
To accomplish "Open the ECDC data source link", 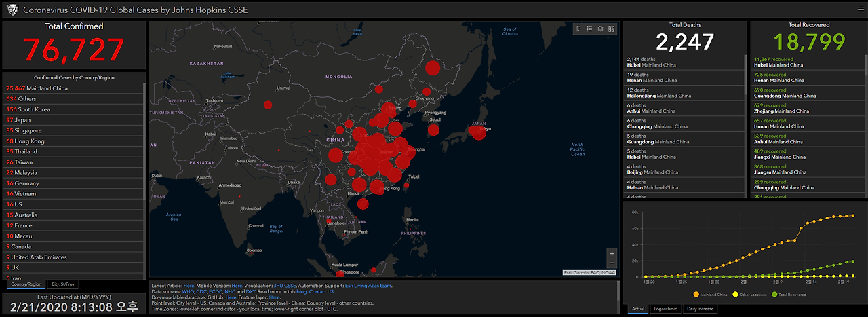I will [216, 291].
